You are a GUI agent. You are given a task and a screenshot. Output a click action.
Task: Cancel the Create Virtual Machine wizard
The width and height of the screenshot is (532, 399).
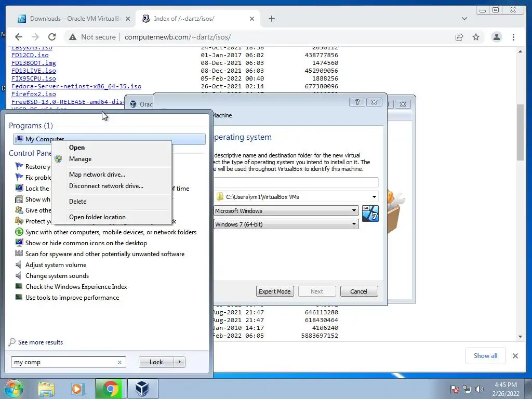[x=359, y=291]
